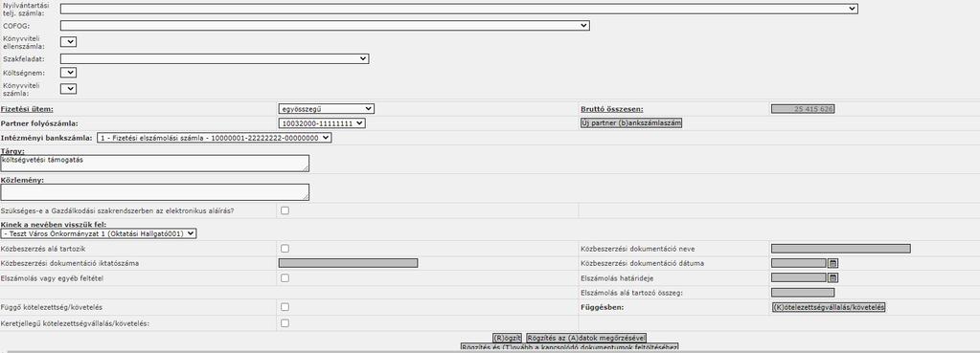The height and width of the screenshot is (353, 980).
Task: Click Rögzítés és (T)ovább a kapcsolódó dokumentumok button
Action: tap(569, 346)
